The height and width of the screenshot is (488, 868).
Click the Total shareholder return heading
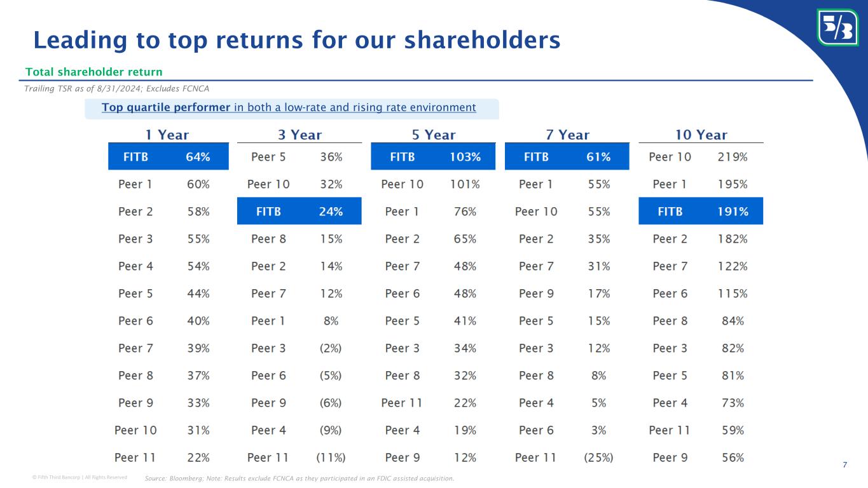click(x=94, y=72)
